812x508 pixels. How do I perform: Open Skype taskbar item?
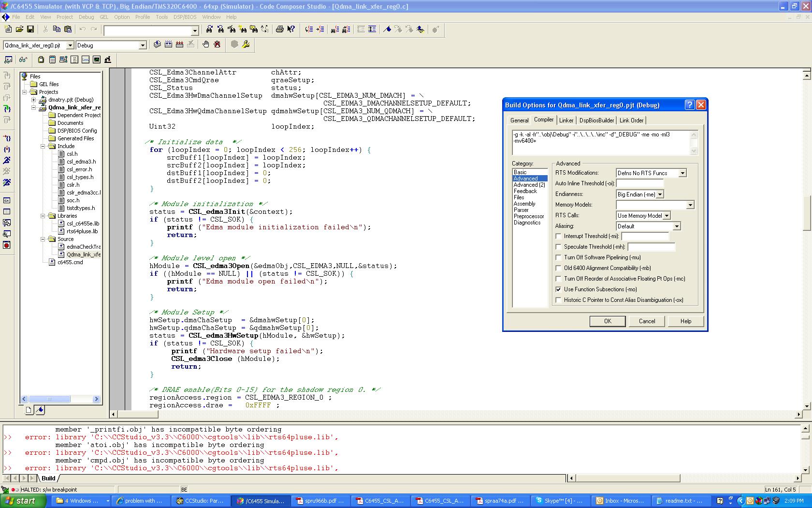click(560, 501)
